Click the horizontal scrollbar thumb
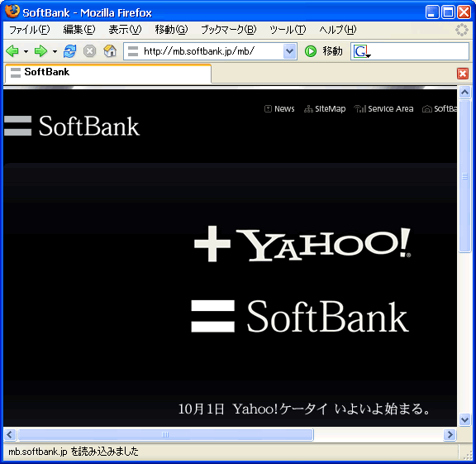The image size is (476, 464). click(165, 434)
